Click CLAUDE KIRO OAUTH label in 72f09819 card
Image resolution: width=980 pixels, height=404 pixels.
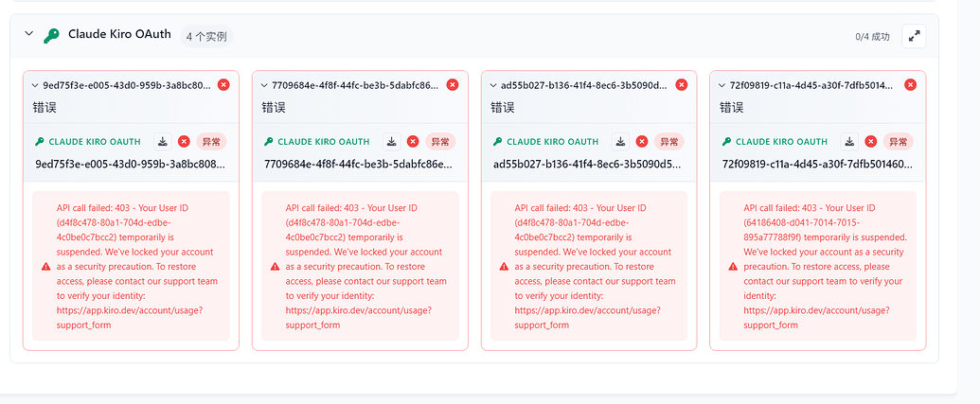pyautogui.click(x=781, y=142)
